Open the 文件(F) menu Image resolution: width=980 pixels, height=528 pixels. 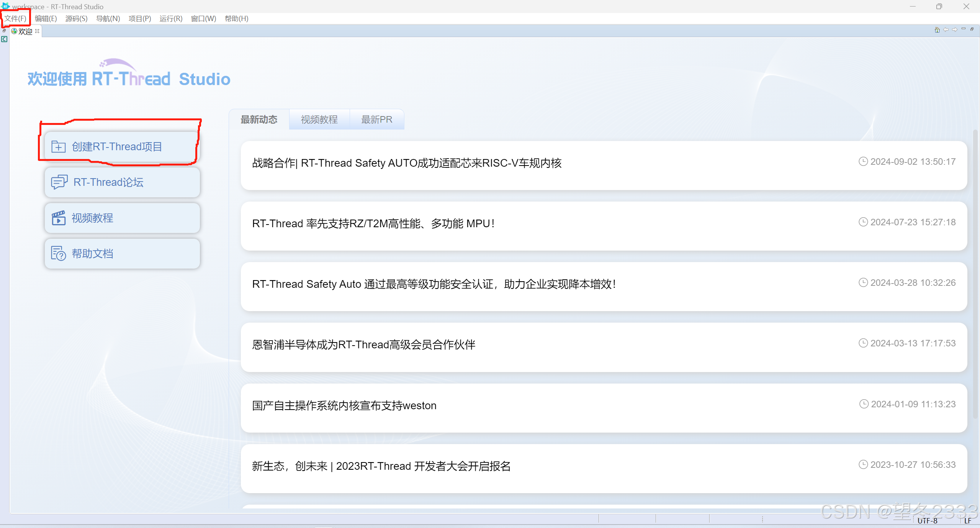pyautogui.click(x=15, y=18)
